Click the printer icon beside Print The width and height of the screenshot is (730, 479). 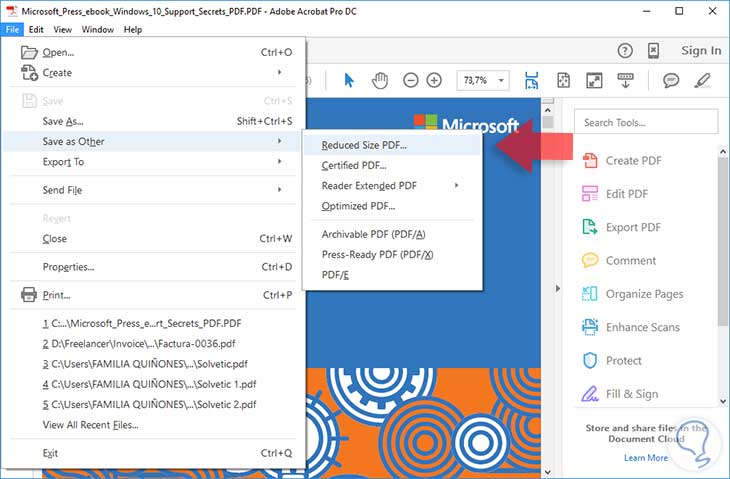(x=29, y=295)
